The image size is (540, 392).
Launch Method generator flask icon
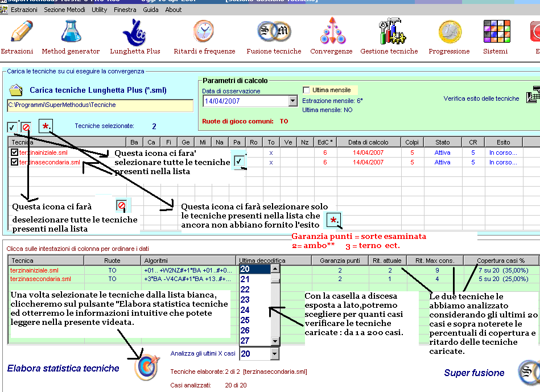[71, 31]
